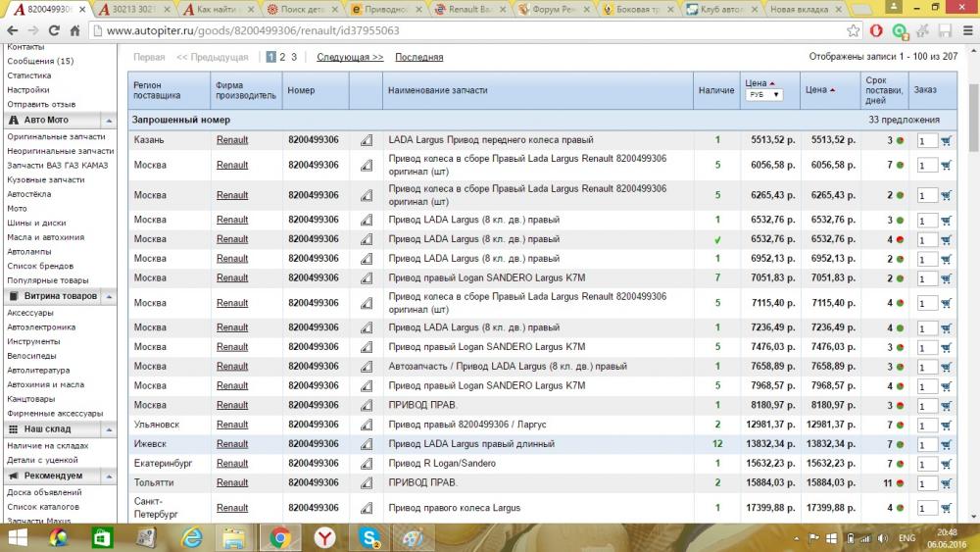Open photo icon for the Ижевск row
Image resolution: width=980 pixels, height=552 pixels.
click(x=367, y=444)
